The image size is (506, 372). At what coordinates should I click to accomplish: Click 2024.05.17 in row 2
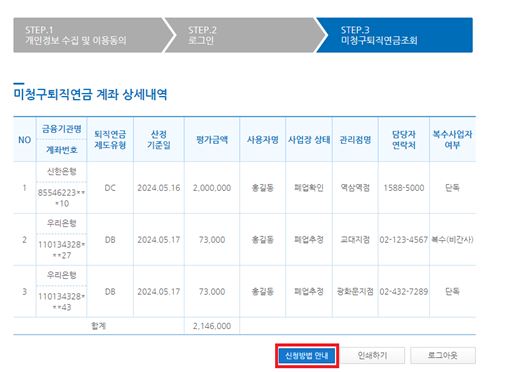pyautogui.click(x=159, y=240)
